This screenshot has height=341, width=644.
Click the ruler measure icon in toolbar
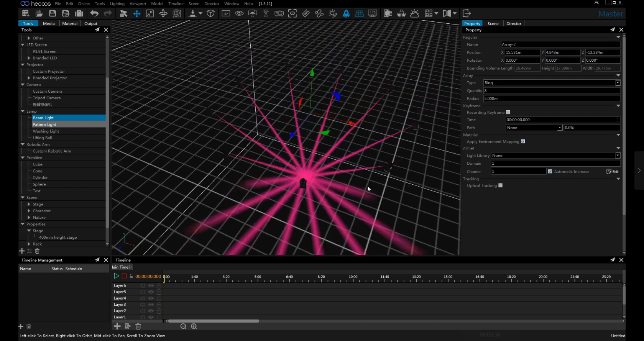coord(306,13)
